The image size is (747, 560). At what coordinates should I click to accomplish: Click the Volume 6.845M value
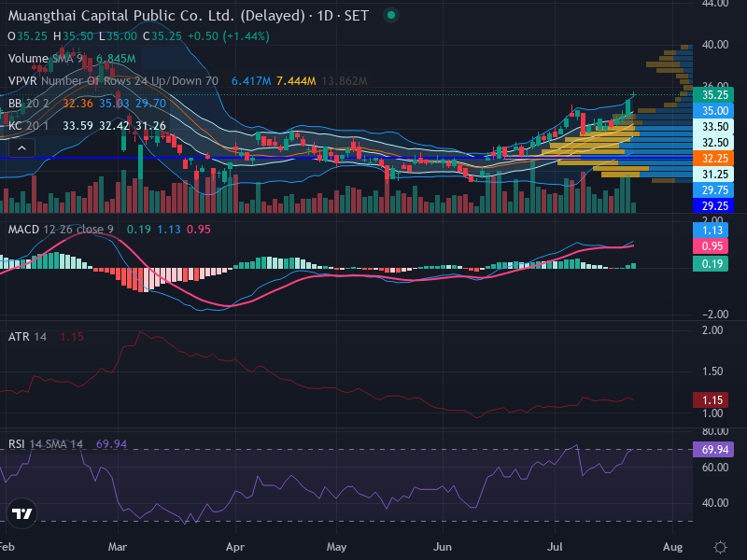pos(116,59)
